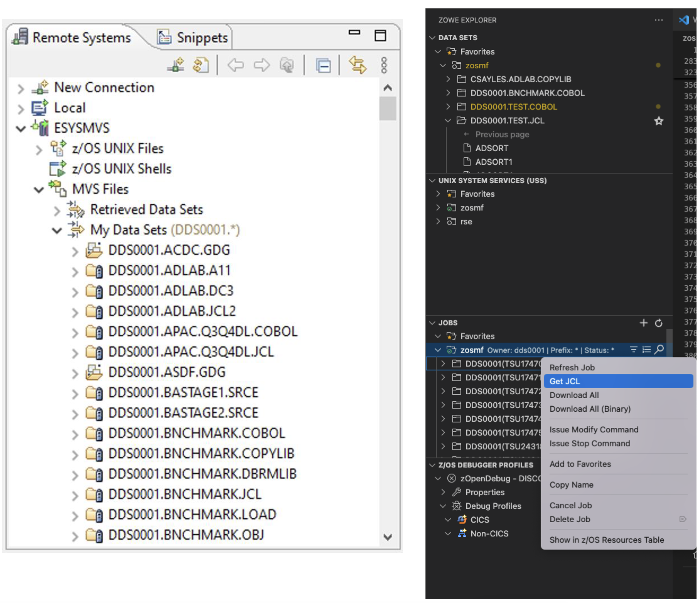The height and width of the screenshot is (603, 700).
Task: Click the back arrow in Remote Systems toolbar
Action: point(235,65)
